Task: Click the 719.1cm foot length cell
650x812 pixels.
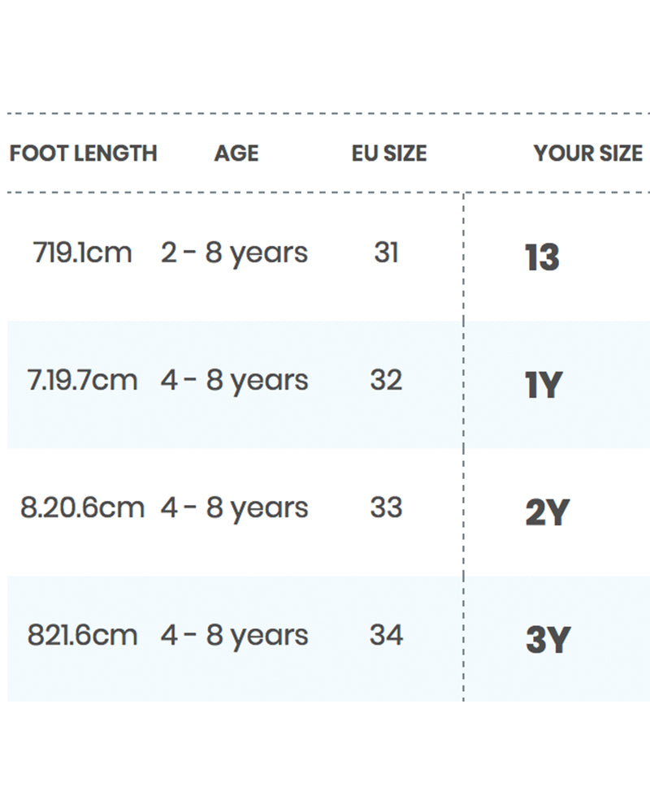Action: click(x=82, y=253)
